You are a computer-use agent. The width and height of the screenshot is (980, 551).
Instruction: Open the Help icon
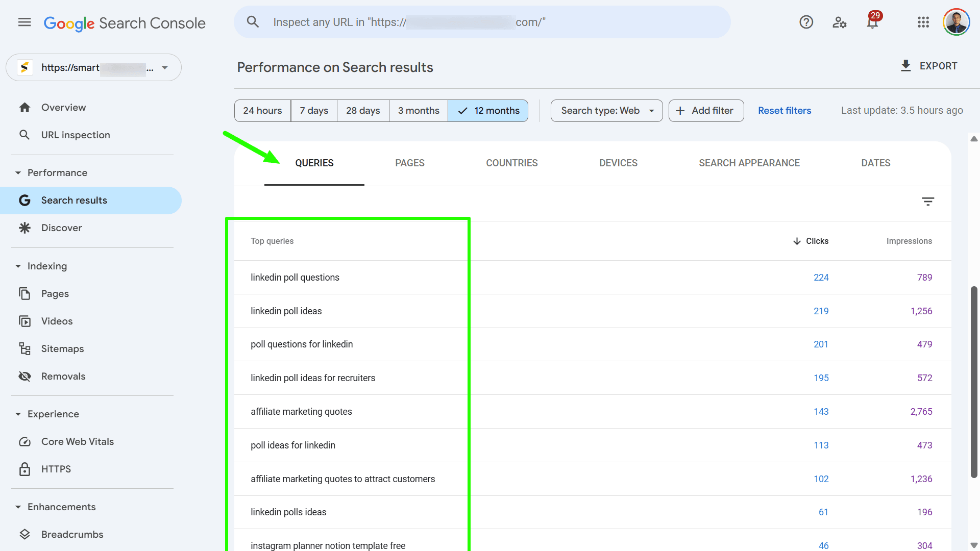click(806, 22)
